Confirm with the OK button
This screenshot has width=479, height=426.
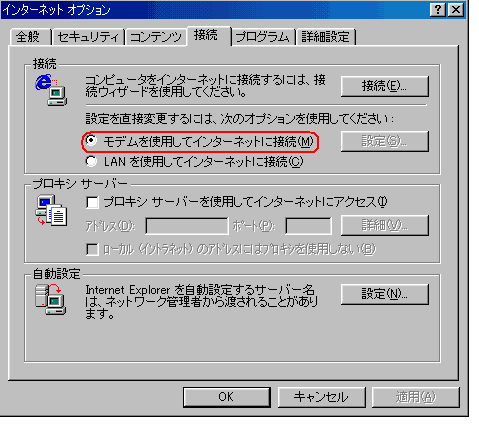pos(226,397)
